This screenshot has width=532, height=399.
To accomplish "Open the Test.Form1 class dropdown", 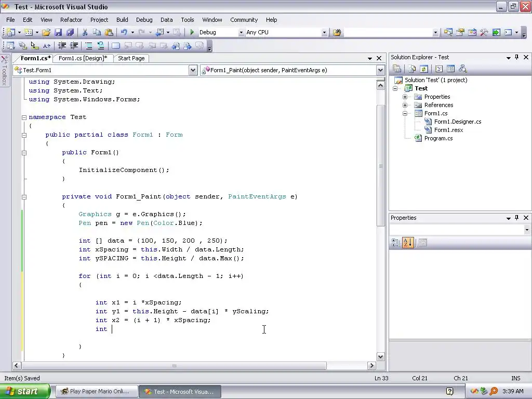I will point(193,70).
